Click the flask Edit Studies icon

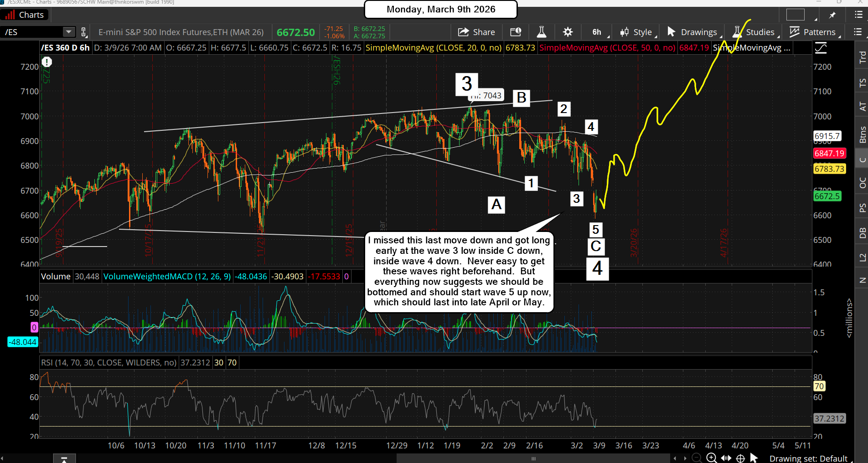tap(542, 32)
